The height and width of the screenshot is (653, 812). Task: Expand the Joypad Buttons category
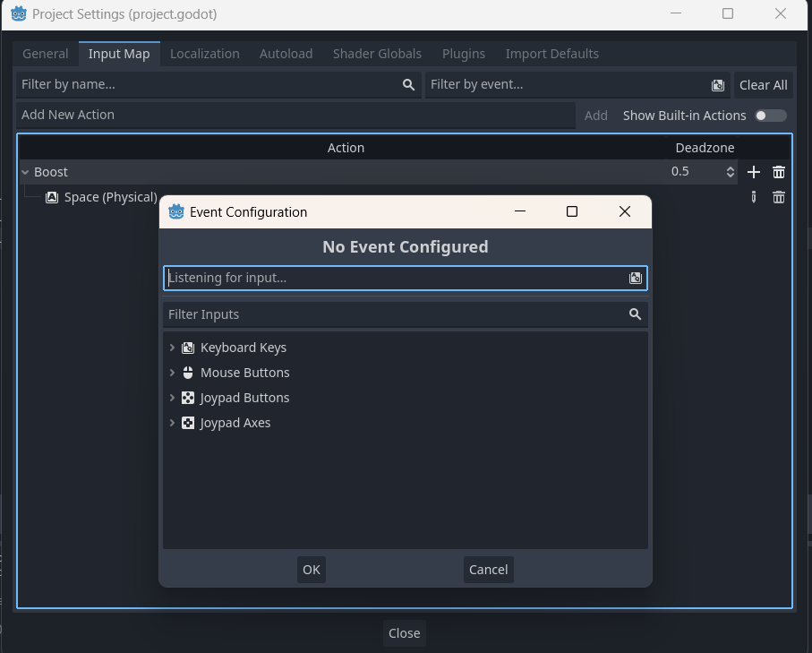click(x=172, y=398)
